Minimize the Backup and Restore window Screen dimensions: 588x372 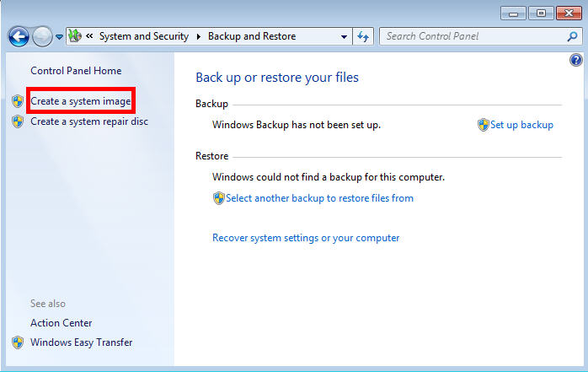click(x=513, y=13)
